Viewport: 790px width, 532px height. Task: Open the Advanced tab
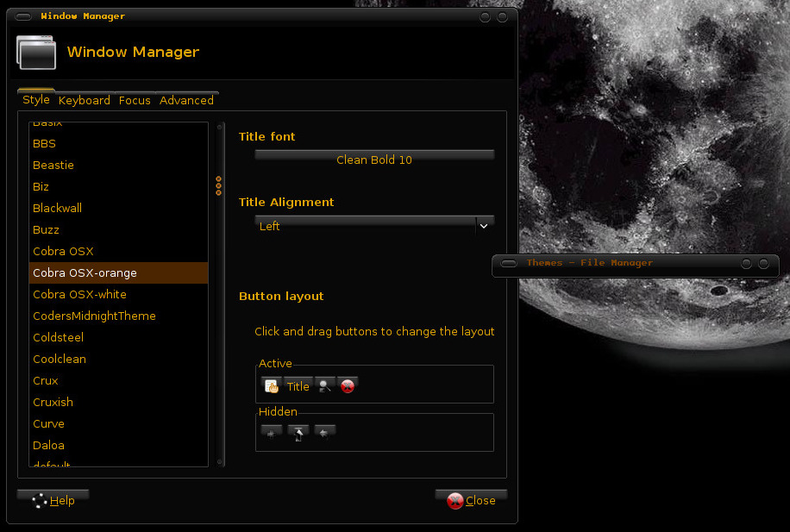click(186, 100)
